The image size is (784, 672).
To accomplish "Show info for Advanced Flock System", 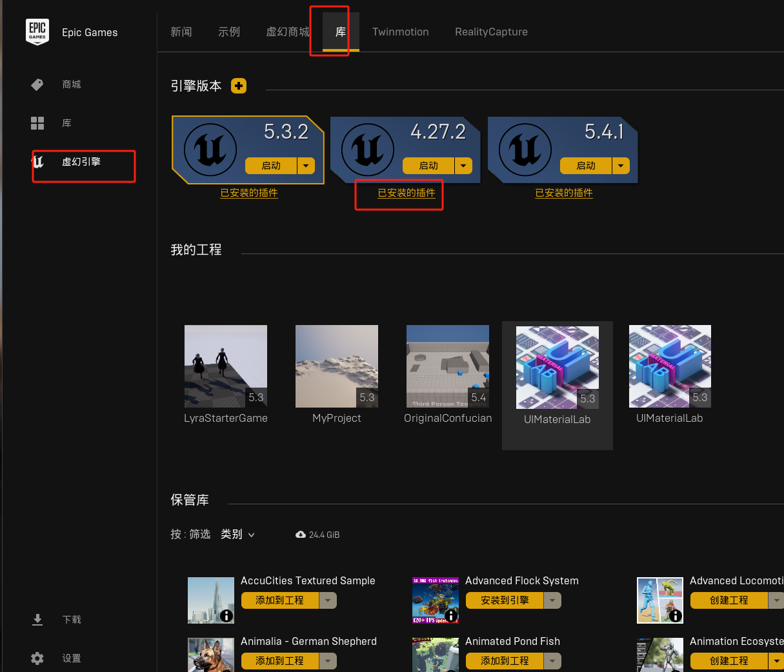I will click(452, 616).
